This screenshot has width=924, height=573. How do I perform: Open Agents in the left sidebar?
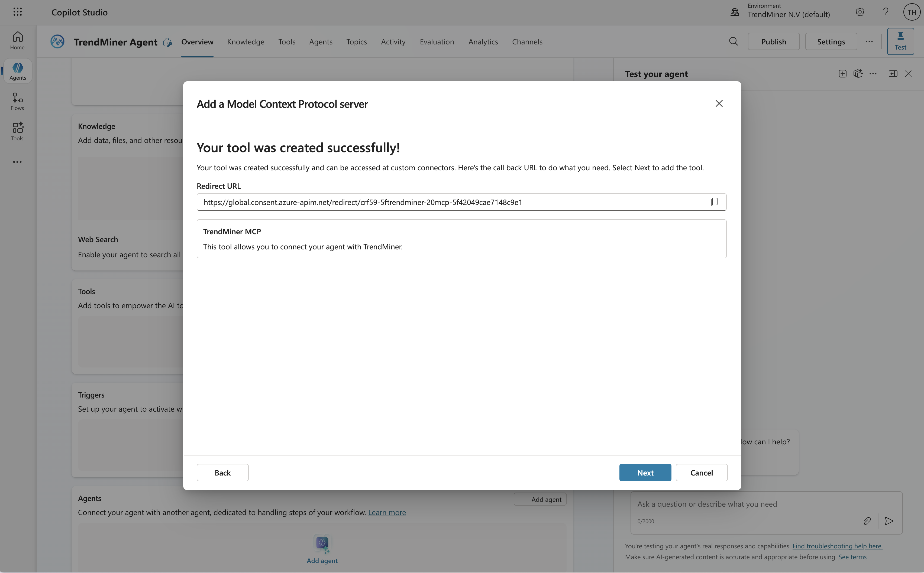click(x=18, y=71)
